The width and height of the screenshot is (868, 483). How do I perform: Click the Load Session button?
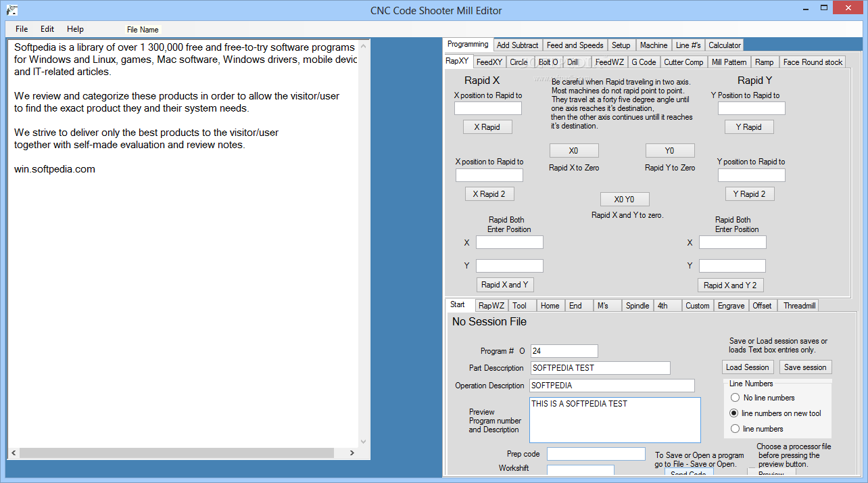[x=747, y=367]
